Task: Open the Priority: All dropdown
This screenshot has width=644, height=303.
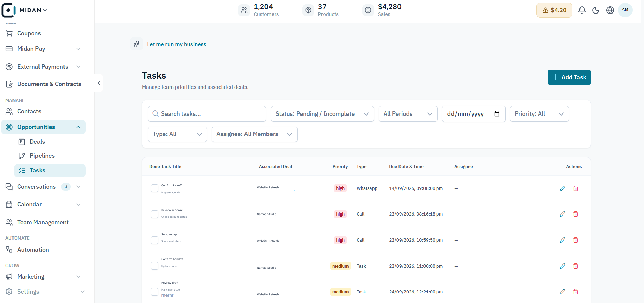Action: [539, 114]
